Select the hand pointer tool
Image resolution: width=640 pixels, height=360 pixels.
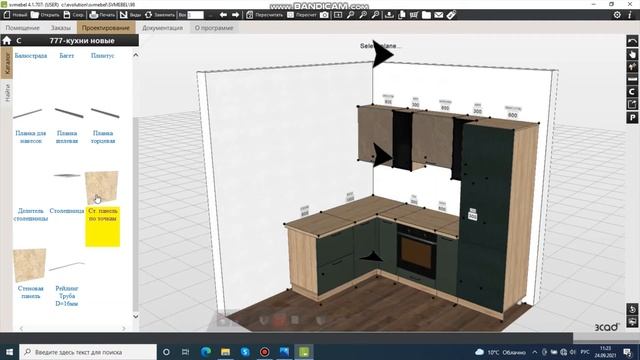pyautogui.click(x=632, y=53)
